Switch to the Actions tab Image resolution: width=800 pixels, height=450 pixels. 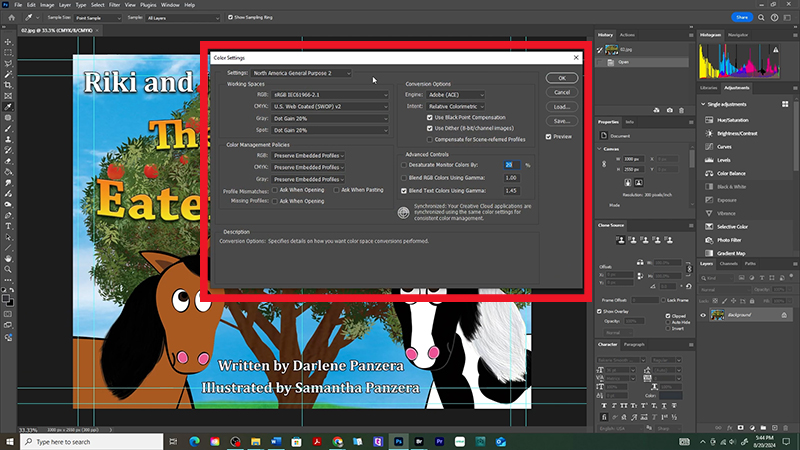tap(627, 35)
